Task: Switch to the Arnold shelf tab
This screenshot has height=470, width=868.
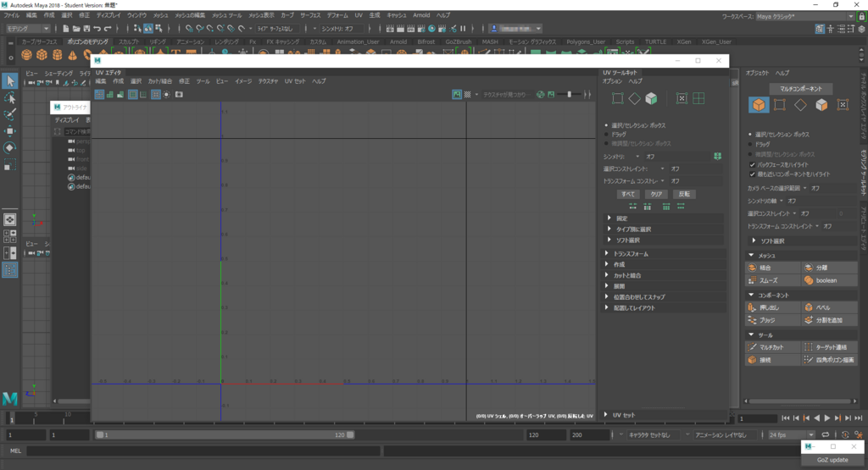Action: pos(398,42)
